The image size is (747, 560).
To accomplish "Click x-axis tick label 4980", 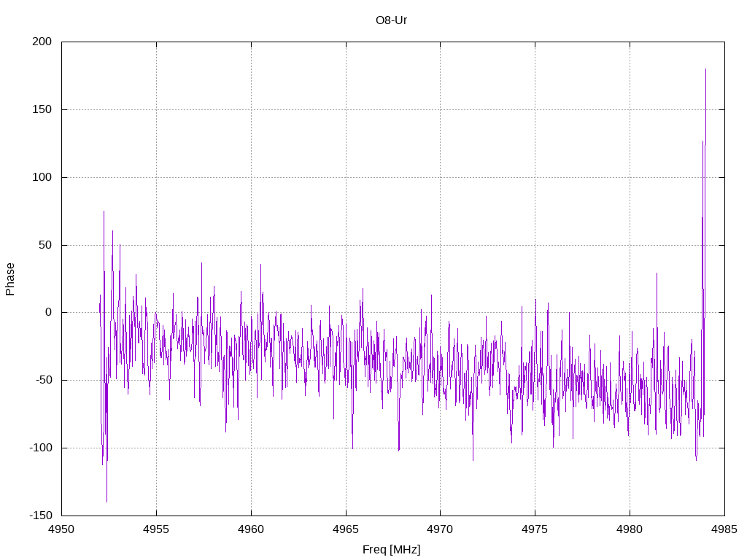I will click(630, 529).
